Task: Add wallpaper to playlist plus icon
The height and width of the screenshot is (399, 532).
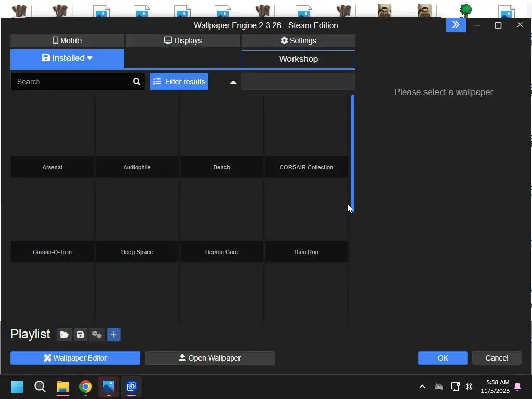Action: (114, 335)
